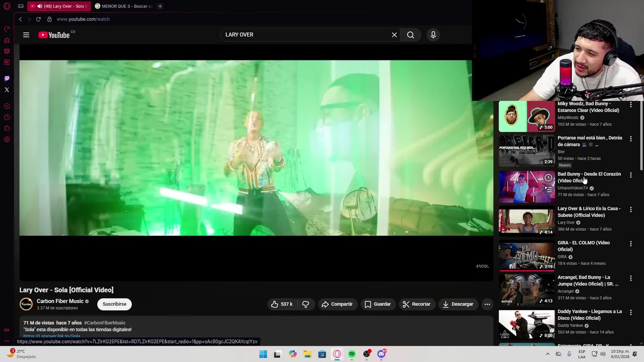Screen dimensions: 644x362
Task: Open the sidebar settings gear icon
Action: coord(7,139)
